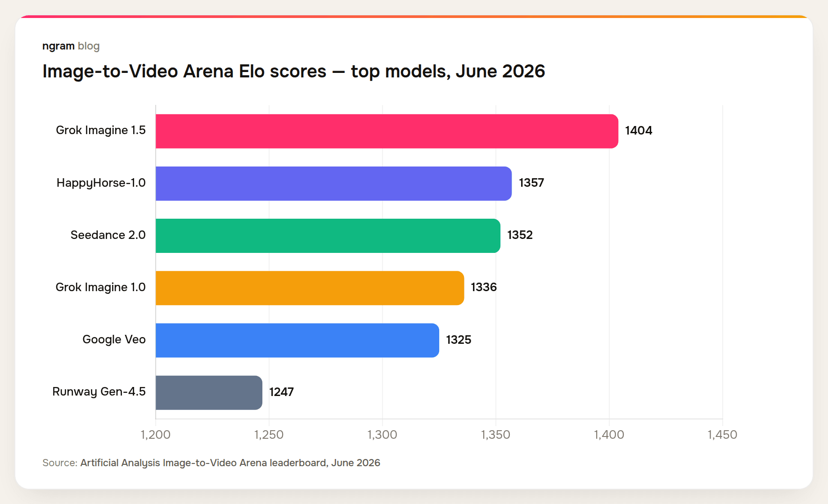
Task: Click the Grok Imagine 1.5 axis label
Action: point(101,130)
